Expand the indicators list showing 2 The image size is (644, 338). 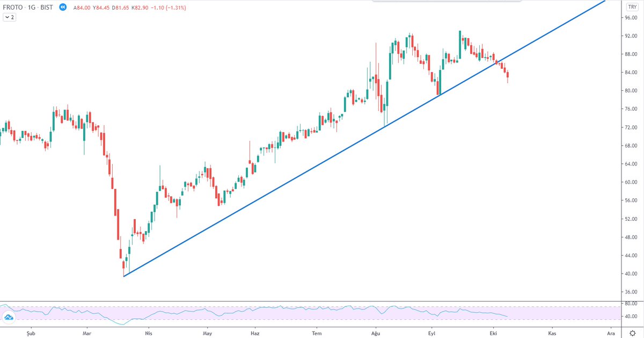coord(10,17)
